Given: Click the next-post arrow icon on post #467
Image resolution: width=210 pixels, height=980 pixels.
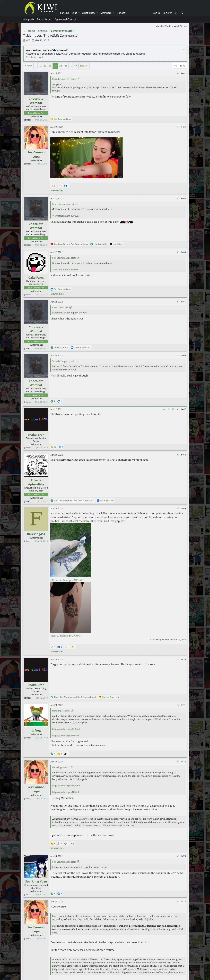Looking at the screenshot, I should point(173,409).
